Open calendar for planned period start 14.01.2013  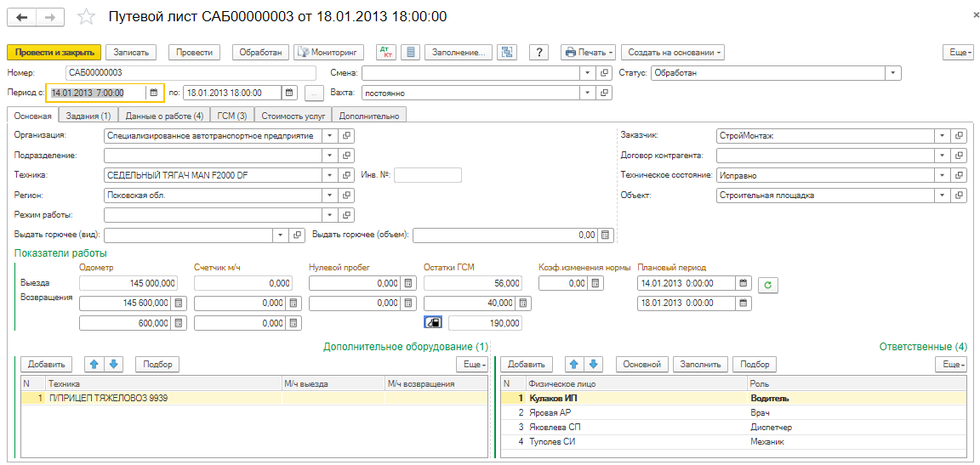click(x=744, y=283)
